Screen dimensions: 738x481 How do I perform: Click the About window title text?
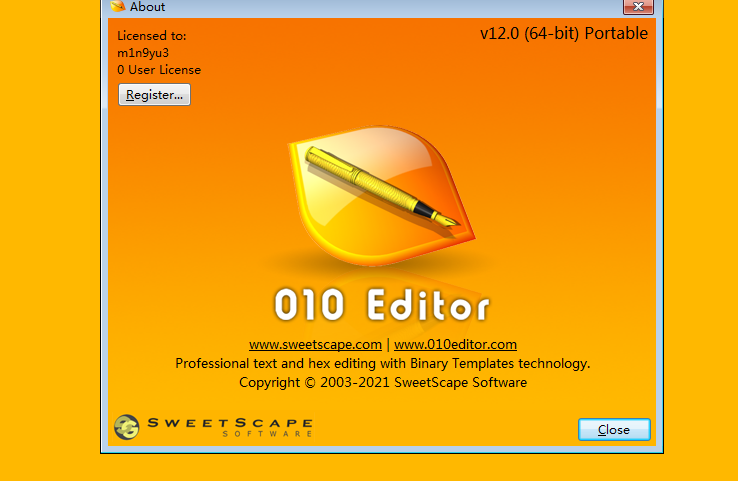point(147,7)
